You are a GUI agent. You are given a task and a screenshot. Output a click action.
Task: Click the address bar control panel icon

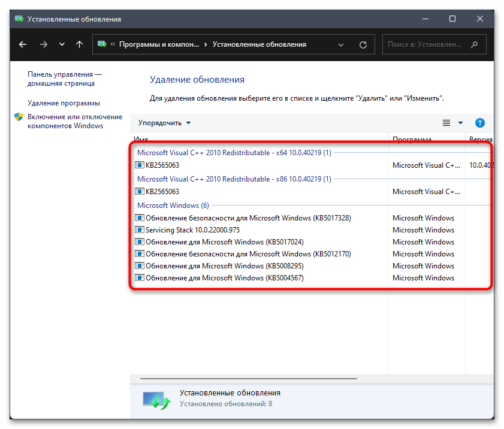102,44
